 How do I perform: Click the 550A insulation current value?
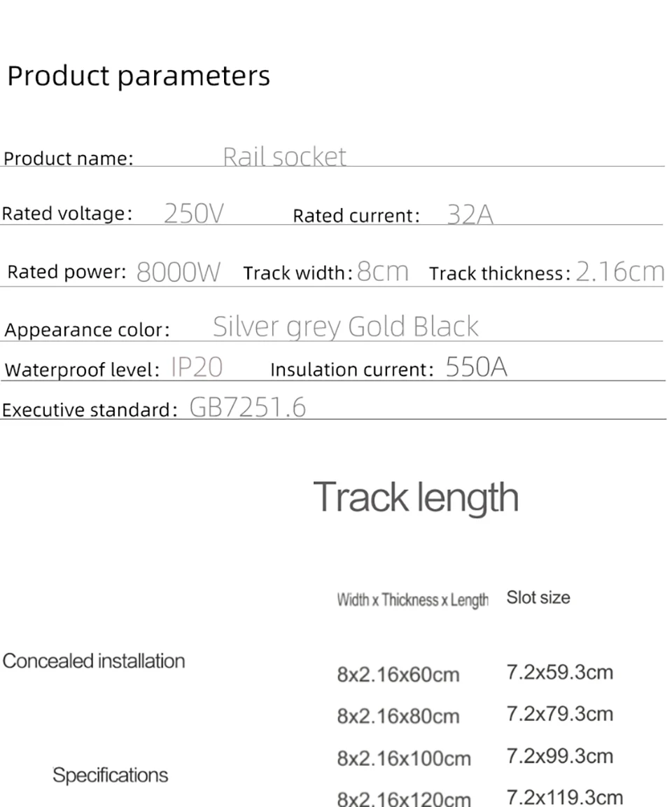coord(476,367)
